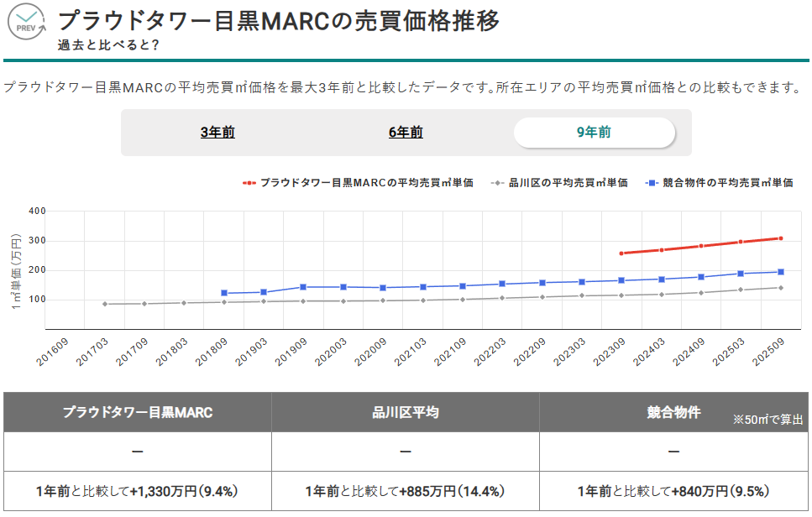Click the first blue square marker at 201809
Image resolution: width=812 pixels, height=517 pixels.
224,293
